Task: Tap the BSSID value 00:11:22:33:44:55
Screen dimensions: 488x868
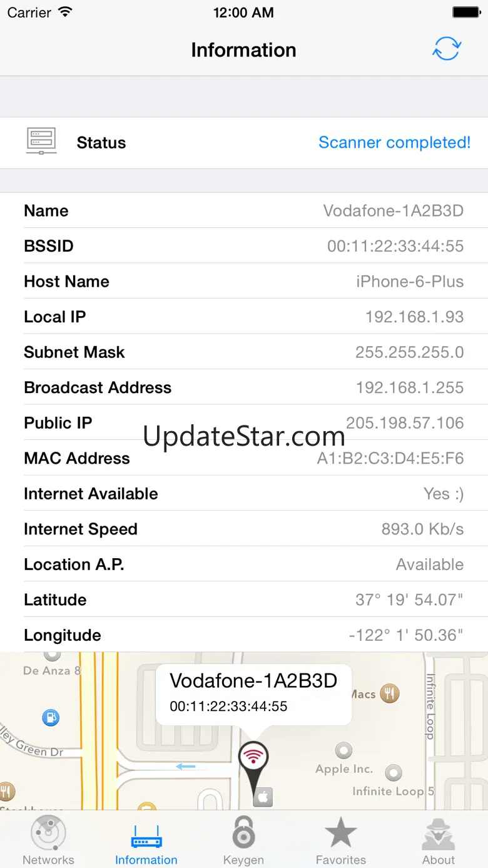Action: [395, 246]
